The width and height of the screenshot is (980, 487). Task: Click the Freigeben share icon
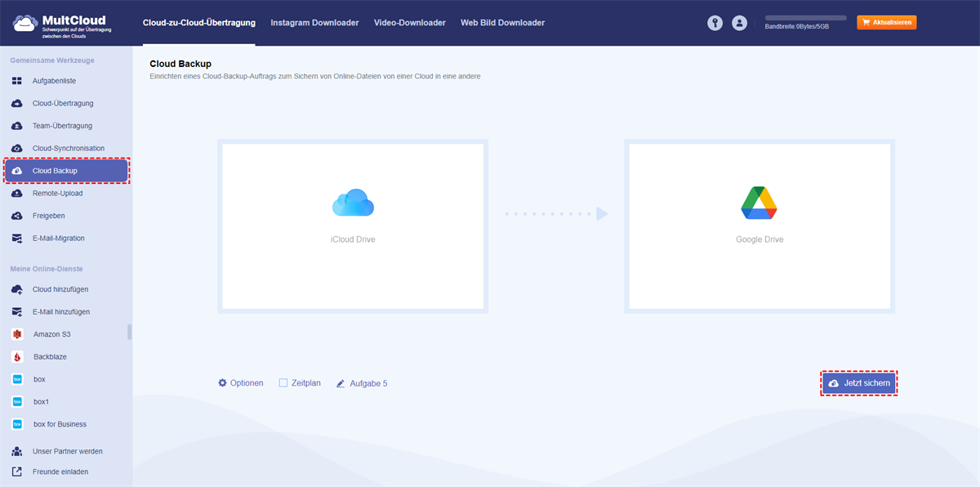[x=17, y=216]
